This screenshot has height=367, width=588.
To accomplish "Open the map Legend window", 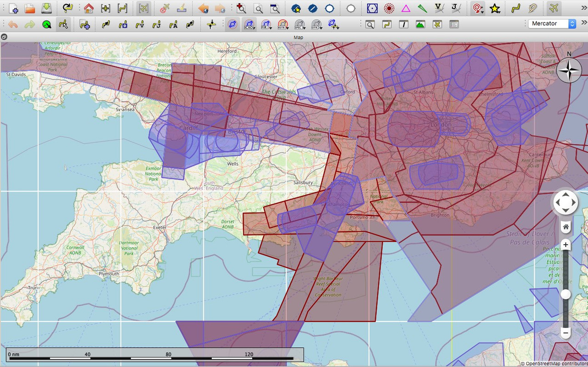I will click(x=454, y=24).
